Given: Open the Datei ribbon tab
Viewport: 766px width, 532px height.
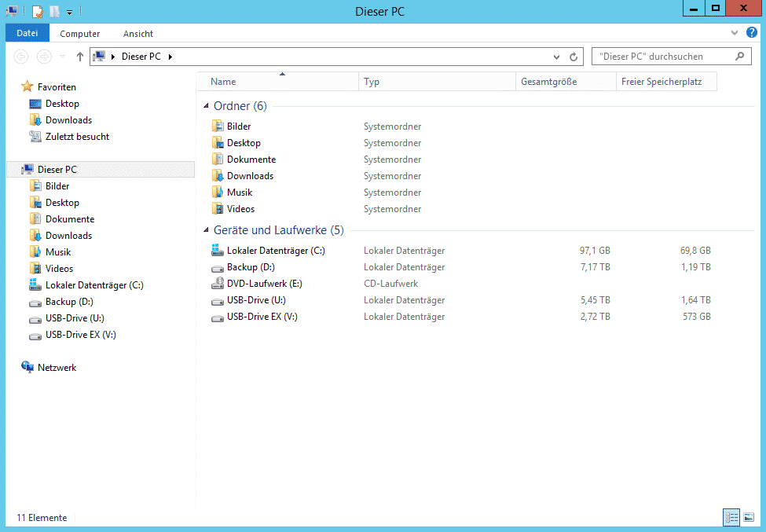Looking at the screenshot, I should tap(27, 33).
